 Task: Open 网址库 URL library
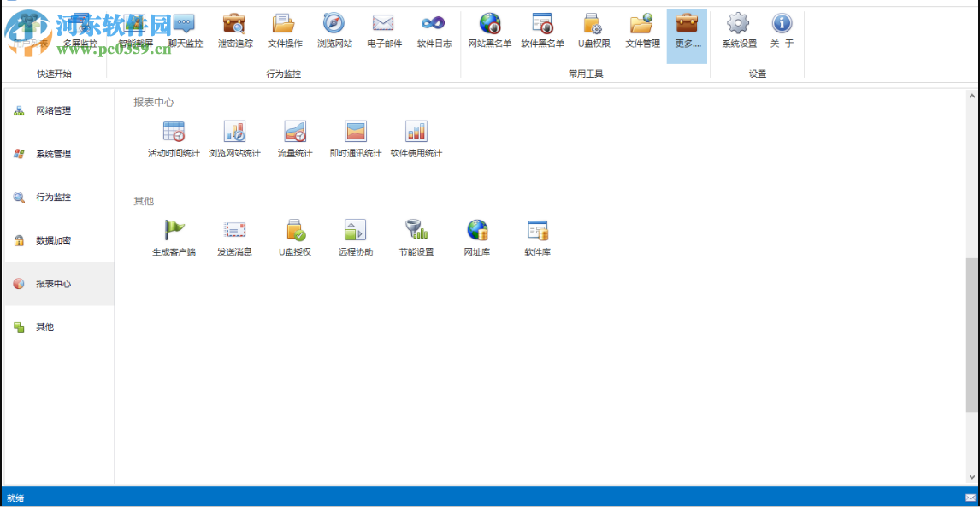(477, 239)
